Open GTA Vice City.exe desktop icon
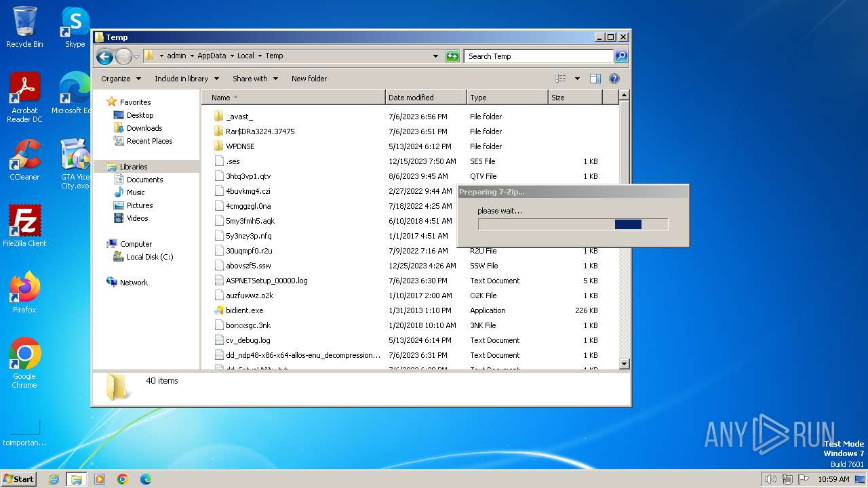Screen dimensions: 868x488 tap(75, 164)
